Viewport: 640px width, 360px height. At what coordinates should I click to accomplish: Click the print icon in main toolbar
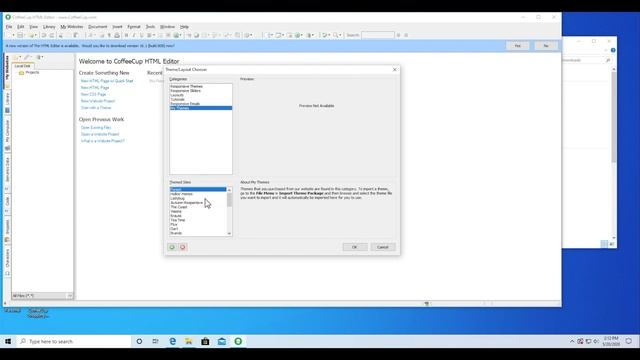click(x=117, y=35)
